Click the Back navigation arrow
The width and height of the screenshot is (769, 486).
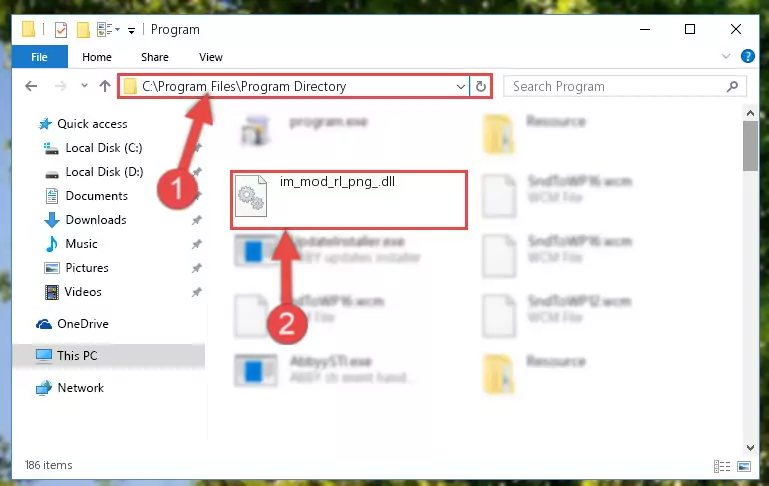[31, 86]
